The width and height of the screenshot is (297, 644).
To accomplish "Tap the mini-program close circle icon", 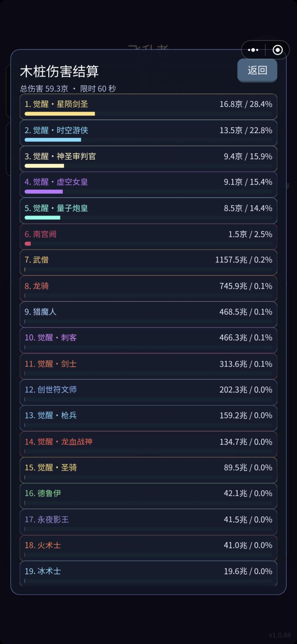I will pyautogui.click(x=278, y=50).
